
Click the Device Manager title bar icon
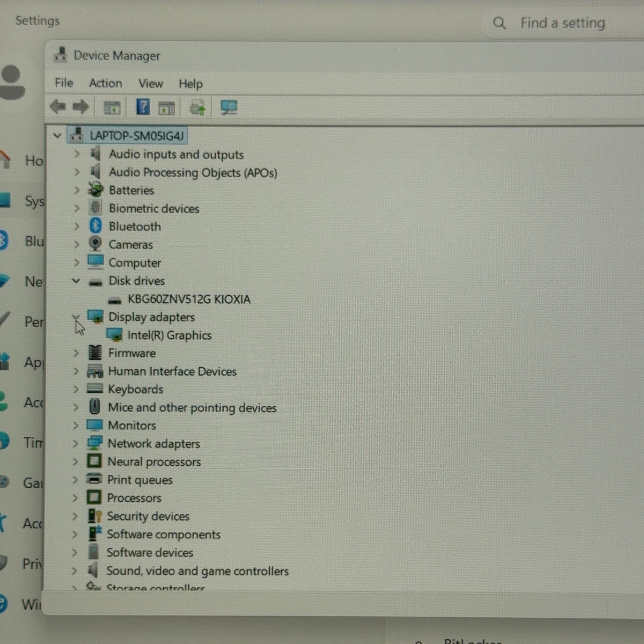pyautogui.click(x=60, y=55)
